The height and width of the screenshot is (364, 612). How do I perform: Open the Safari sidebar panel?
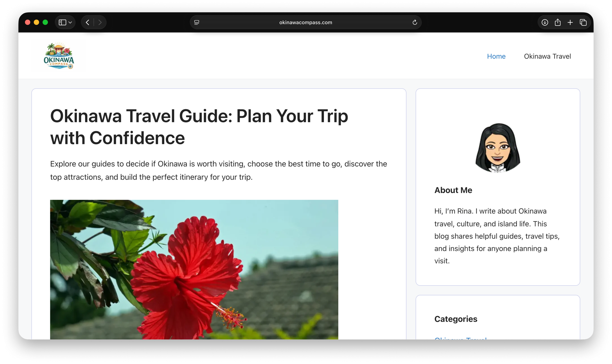(x=62, y=22)
